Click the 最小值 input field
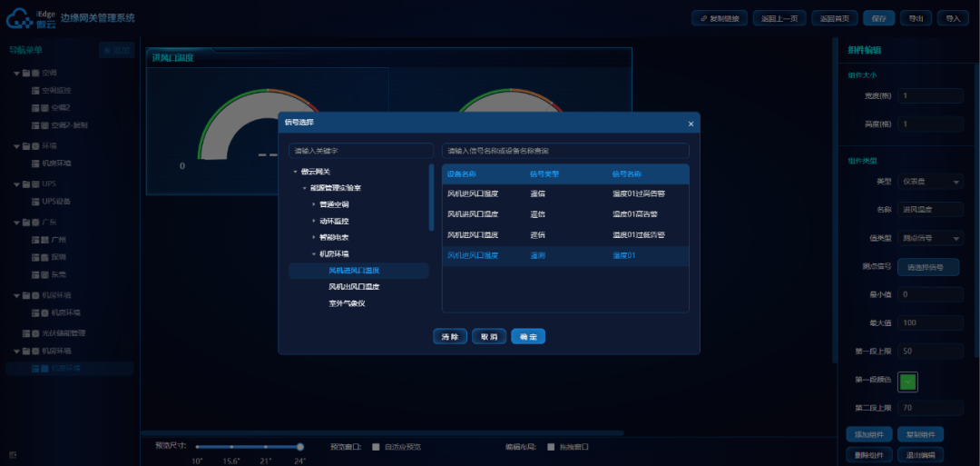Image resolution: width=980 pixels, height=466 pixels. (x=931, y=294)
